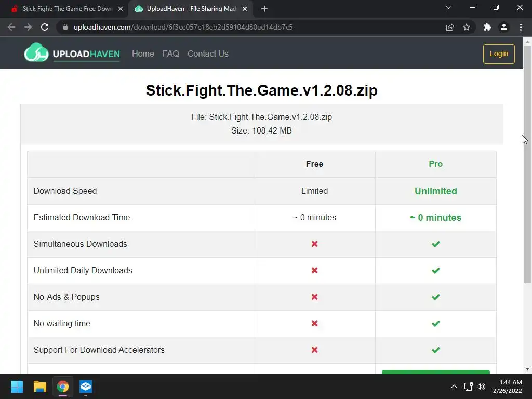Open Chrome three-dot menu

(x=521, y=27)
